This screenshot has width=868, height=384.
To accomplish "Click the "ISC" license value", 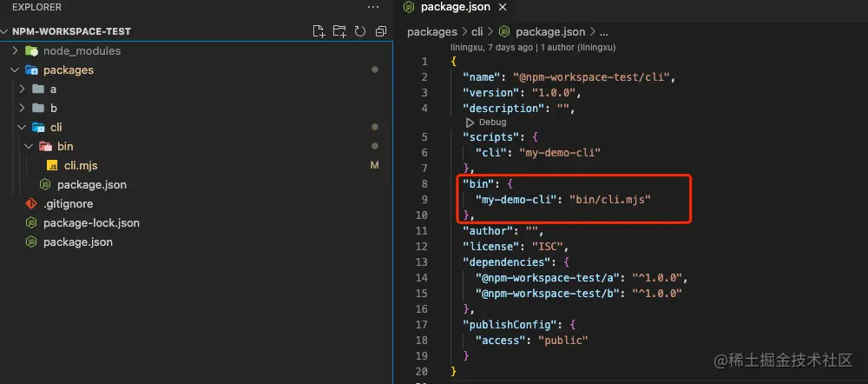I will click(x=548, y=246).
